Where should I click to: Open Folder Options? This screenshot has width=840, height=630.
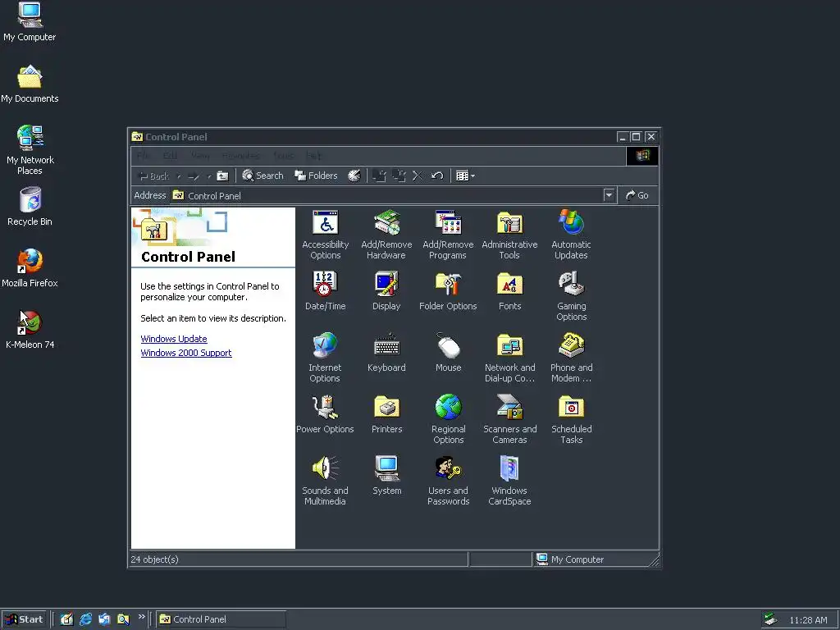[448, 291]
